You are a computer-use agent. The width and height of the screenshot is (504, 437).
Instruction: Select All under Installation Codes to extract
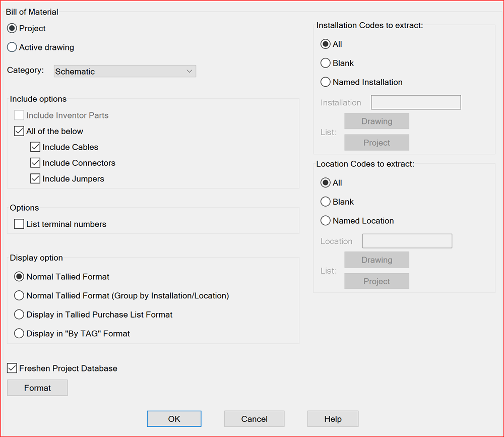pos(325,44)
